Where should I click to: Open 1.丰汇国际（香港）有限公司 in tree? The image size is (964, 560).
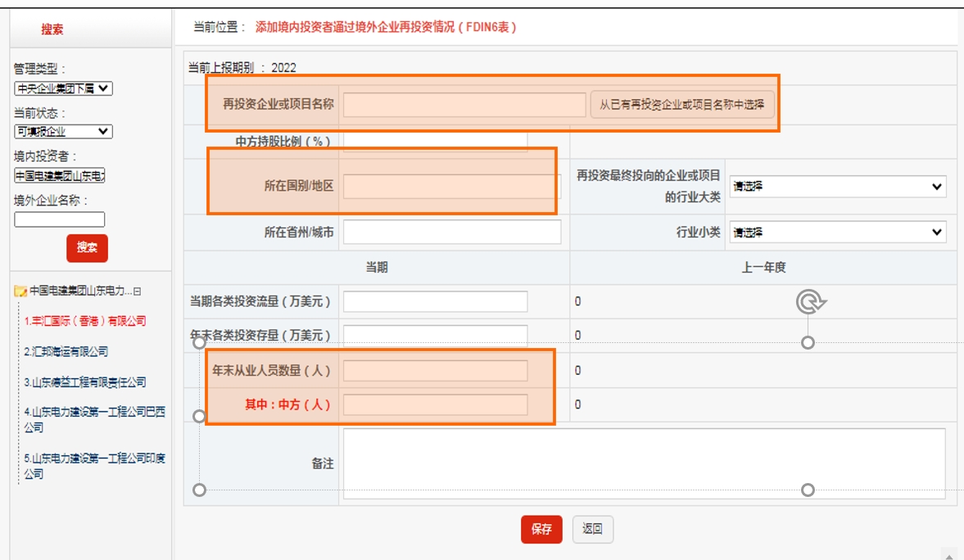coord(85,321)
